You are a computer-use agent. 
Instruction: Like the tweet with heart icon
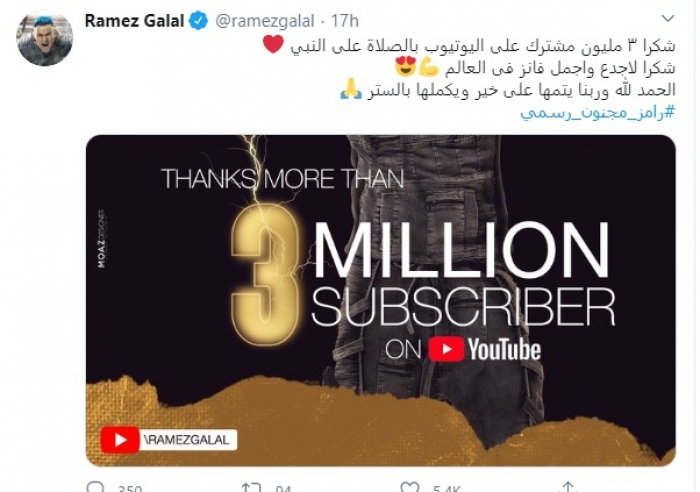pyautogui.click(x=409, y=487)
